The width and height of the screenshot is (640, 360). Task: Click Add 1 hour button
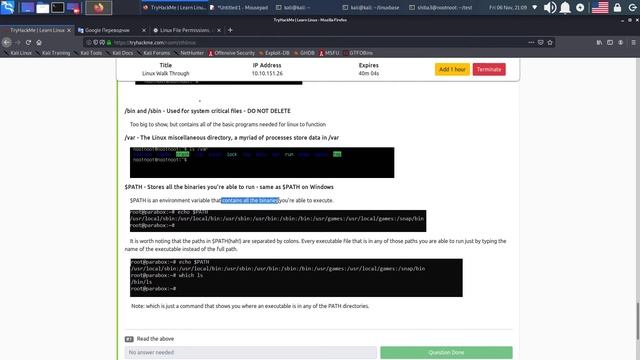pos(452,69)
